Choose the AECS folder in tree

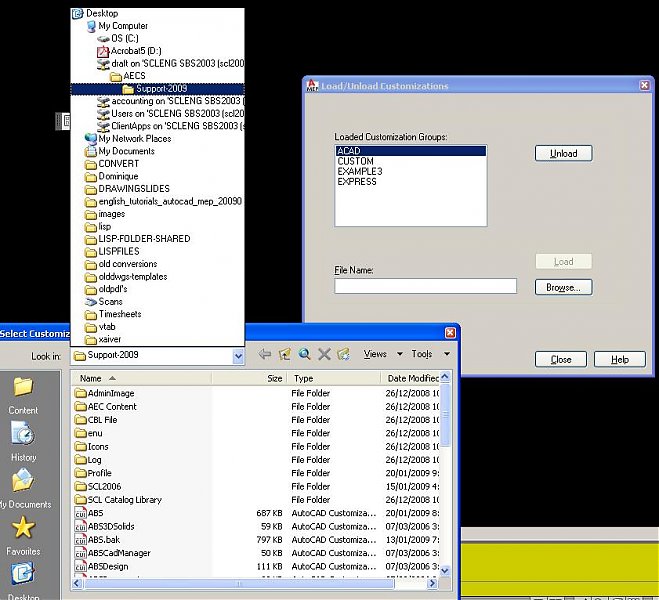coord(128,76)
